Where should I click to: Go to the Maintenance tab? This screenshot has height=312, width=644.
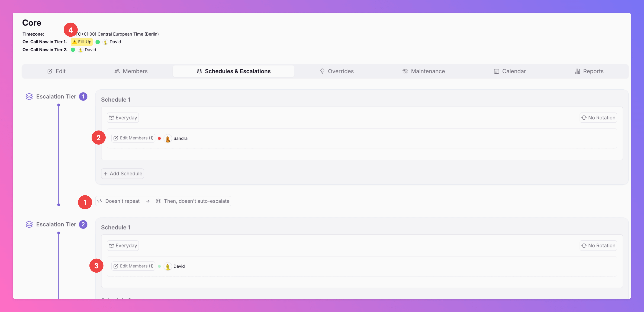tap(423, 71)
